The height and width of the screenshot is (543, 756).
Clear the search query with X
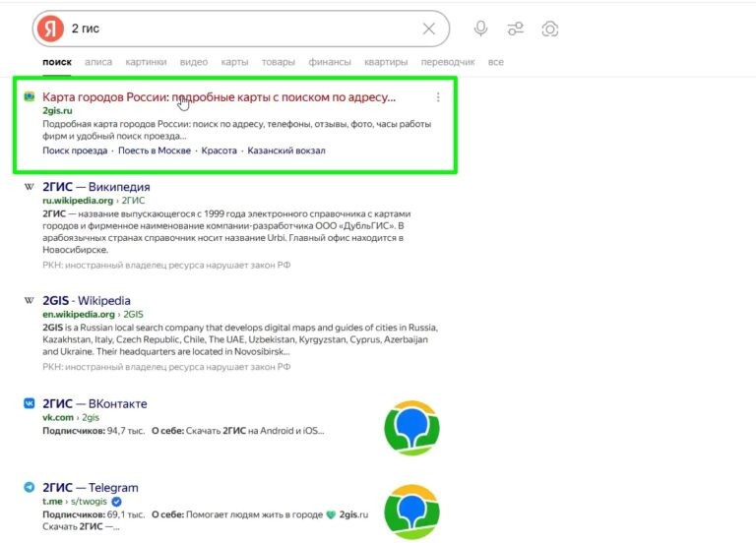428,29
